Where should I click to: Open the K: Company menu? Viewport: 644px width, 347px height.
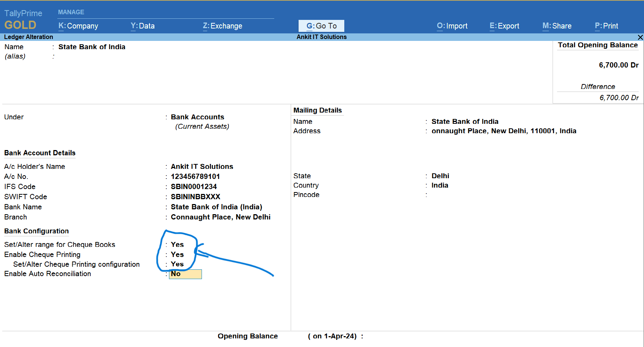(78, 26)
